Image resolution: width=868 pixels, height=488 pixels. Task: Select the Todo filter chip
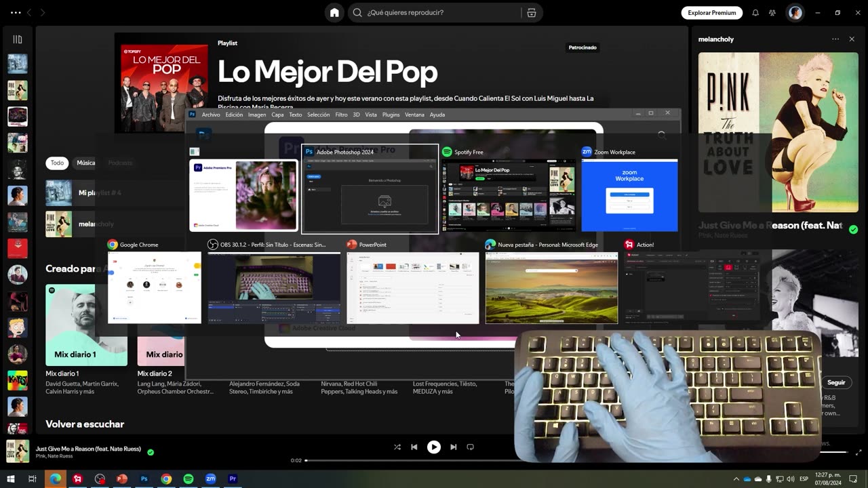tap(57, 163)
